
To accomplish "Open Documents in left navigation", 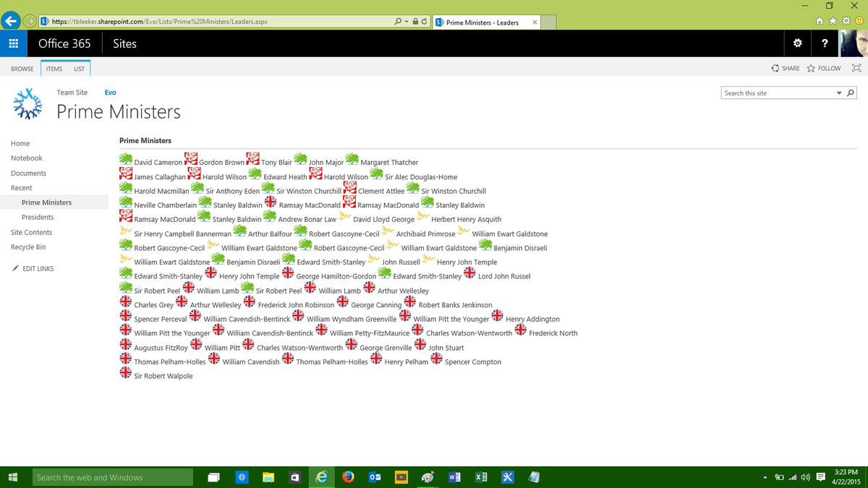I will pyautogui.click(x=28, y=173).
